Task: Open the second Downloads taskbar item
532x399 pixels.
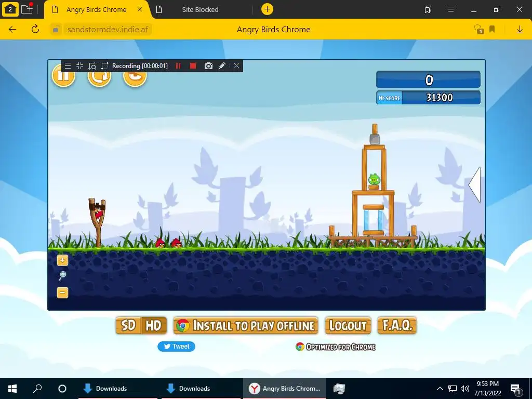Action: tap(201, 389)
